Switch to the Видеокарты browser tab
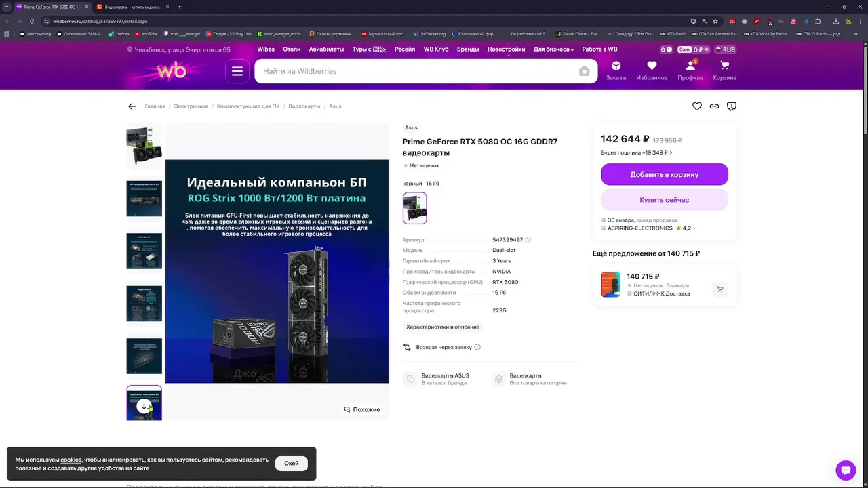 click(x=132, y=7)
